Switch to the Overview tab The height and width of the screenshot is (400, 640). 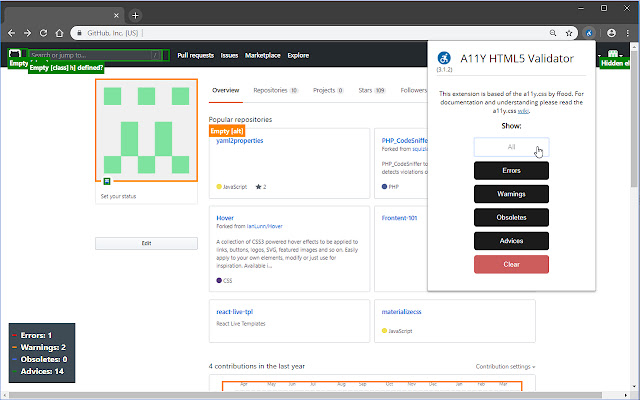coord(226,90)
